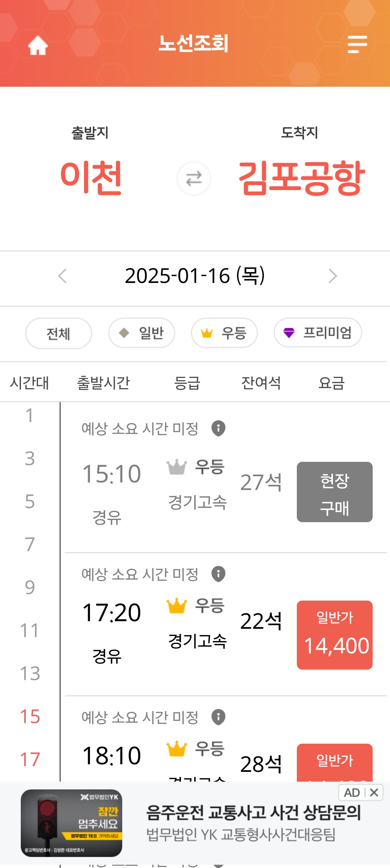Jump to the 15 hour slot on the timeline
The width and height of the screenshot is (390, 868).
tap(30, 716)
